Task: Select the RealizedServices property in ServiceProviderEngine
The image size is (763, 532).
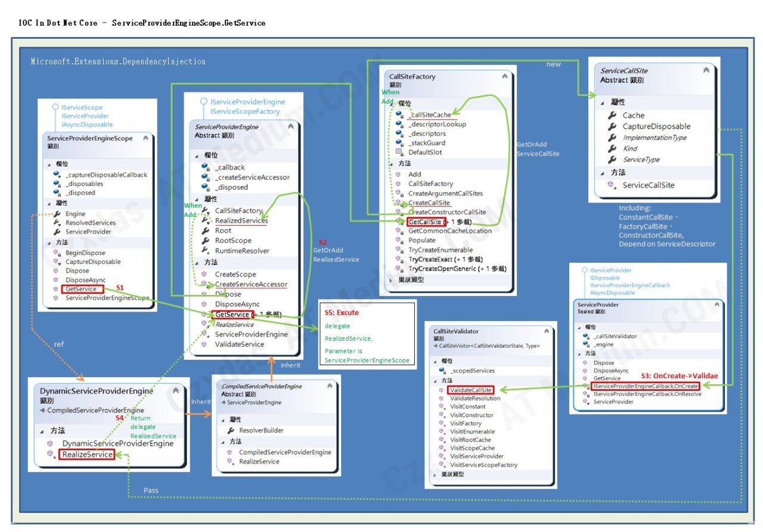Action: tap(241, 220)
